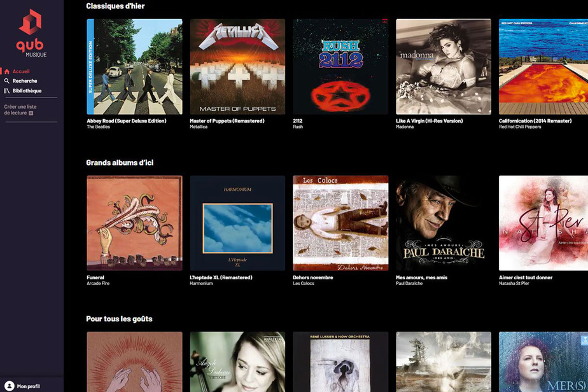Open Mon profil avatar icon
This screenshot has width=588, height=392.
[10, 386]
